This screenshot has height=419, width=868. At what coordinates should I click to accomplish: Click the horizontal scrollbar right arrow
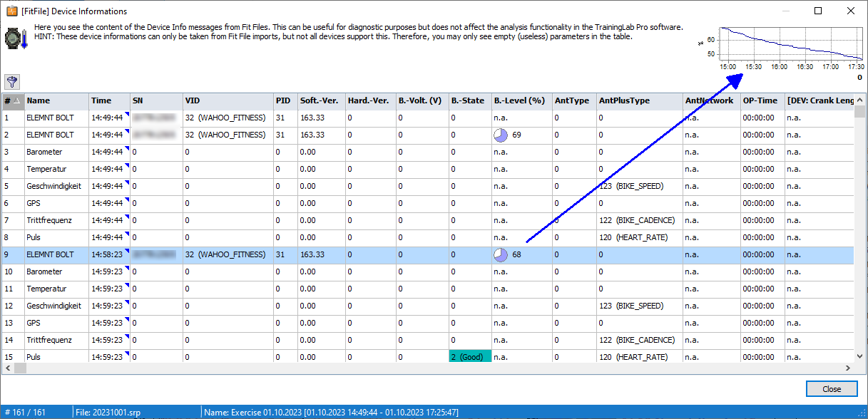click(848, 368)
